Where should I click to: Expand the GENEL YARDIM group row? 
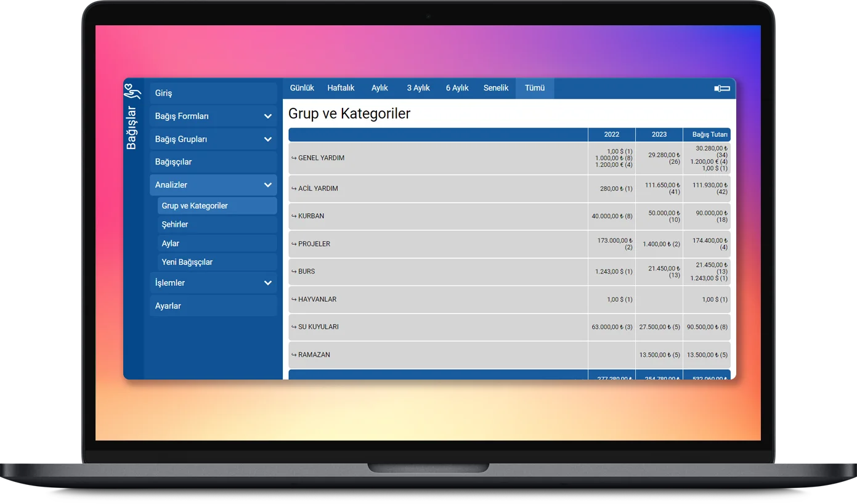(321, 158)
